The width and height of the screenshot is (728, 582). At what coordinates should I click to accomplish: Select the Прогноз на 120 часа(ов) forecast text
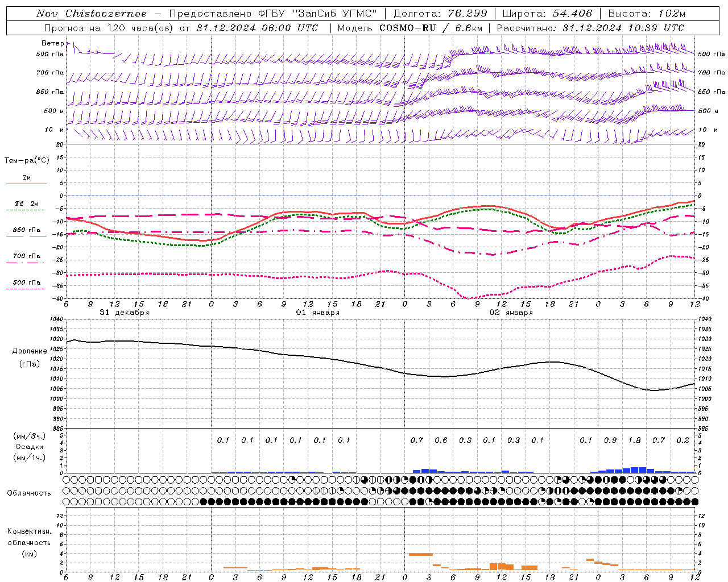click(110, 28)
